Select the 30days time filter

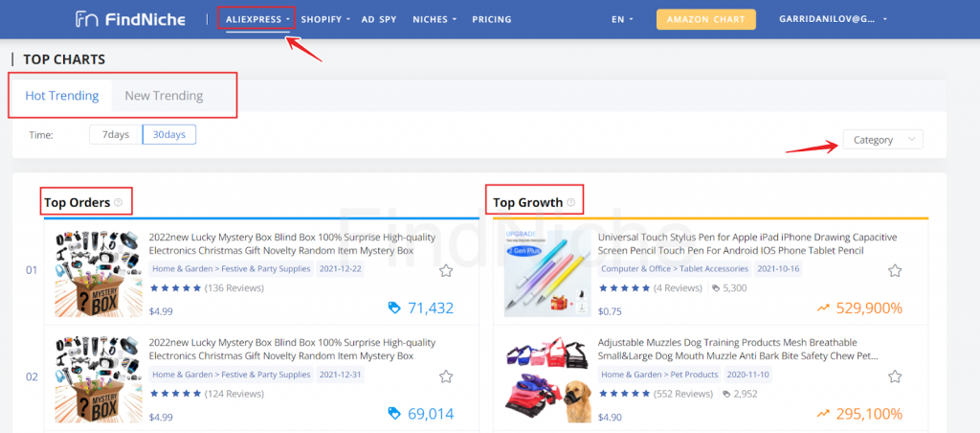click(x=169, y=134)
